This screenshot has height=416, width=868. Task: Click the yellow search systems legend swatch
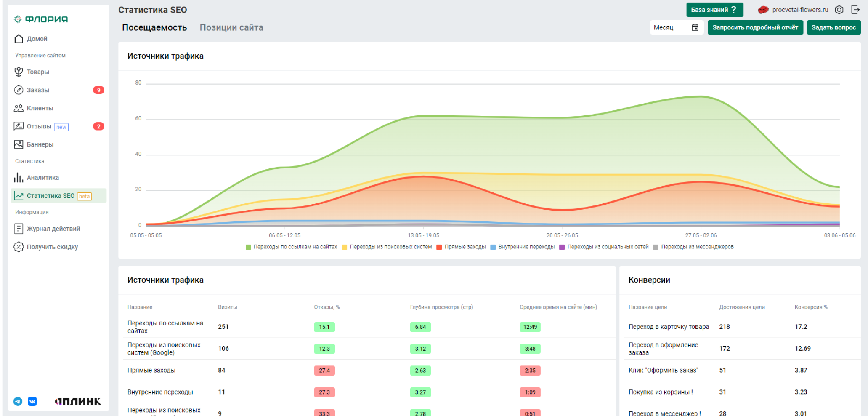pos(345,247)
